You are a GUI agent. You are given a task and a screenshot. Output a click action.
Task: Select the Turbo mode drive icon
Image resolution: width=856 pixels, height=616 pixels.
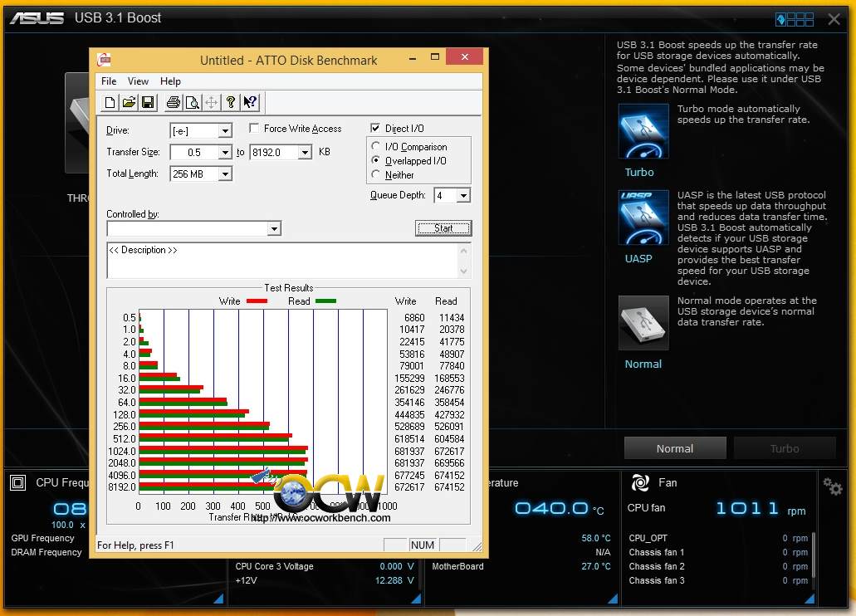click(643, 131)
